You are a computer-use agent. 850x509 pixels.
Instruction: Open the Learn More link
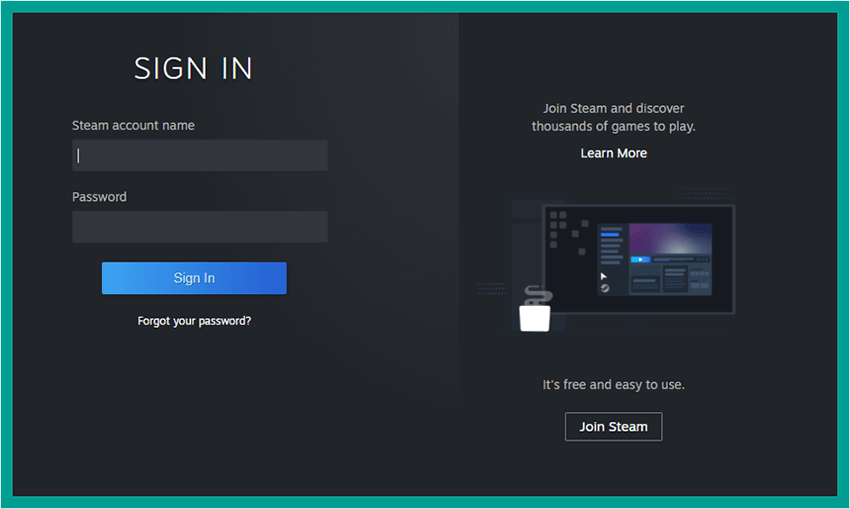pyautogui.click(x=614, y=153)
